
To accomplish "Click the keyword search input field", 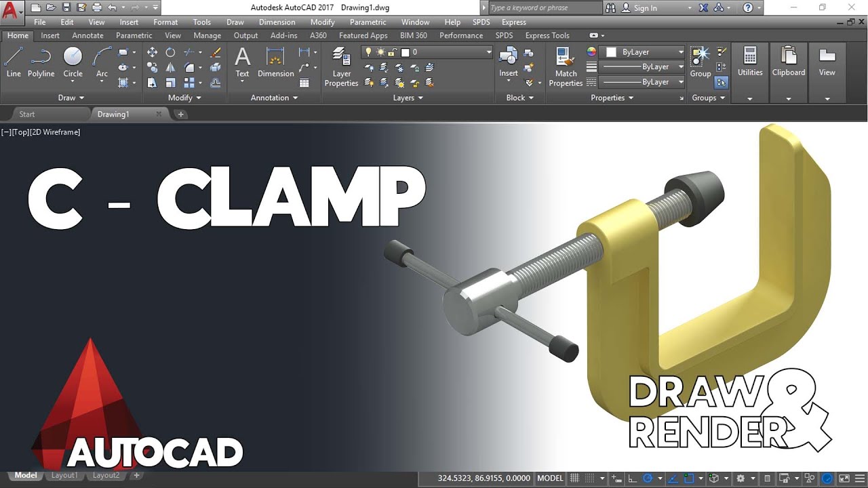I will coord(545,8).
